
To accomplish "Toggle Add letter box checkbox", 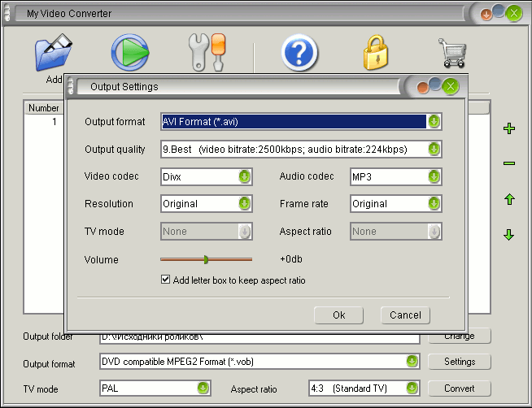I will (x=166, y=280).
